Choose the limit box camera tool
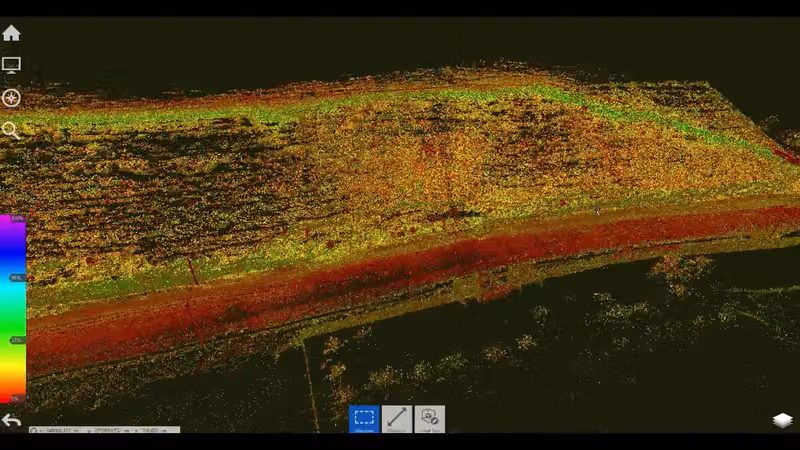The height and width of the screenshot is (450, 800). 430,419
